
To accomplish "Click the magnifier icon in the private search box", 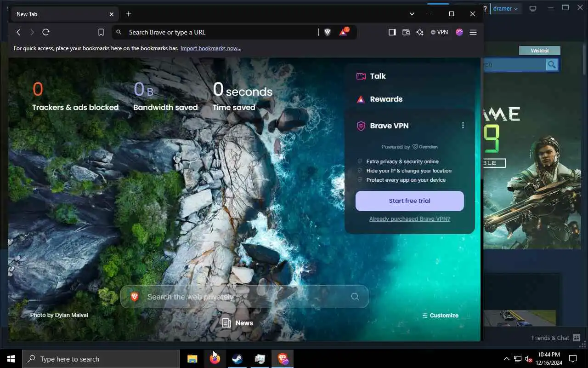I will pos(355,297).
